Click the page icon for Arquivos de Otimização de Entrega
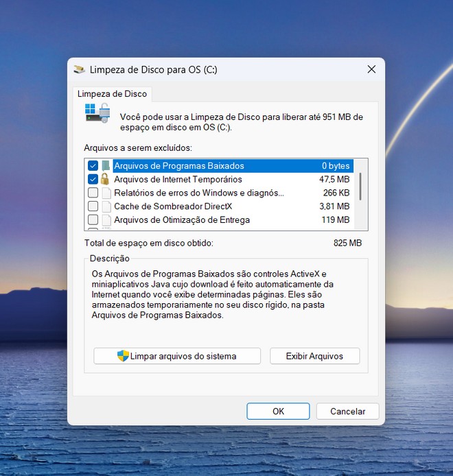Image resolution: width=453 pixels, height=476 pixels. 106,220
